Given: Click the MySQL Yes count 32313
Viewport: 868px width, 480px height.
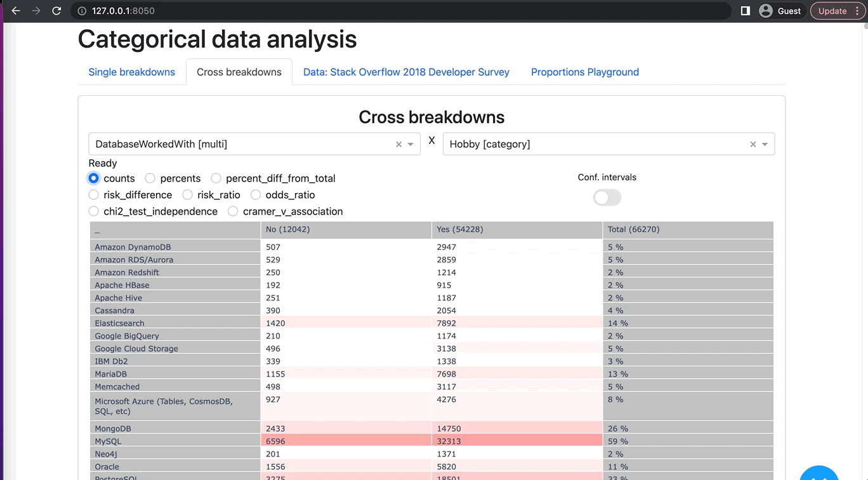Looking at the screenshot, I should pos(517,441).
